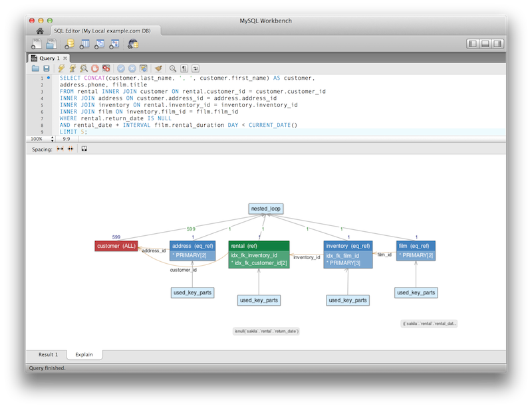Click the Find magnifier icon in editor toolbar
Image resolution: width=532 pixels, height=408 pixels.
pyautogui.click(x=172, y=68)
